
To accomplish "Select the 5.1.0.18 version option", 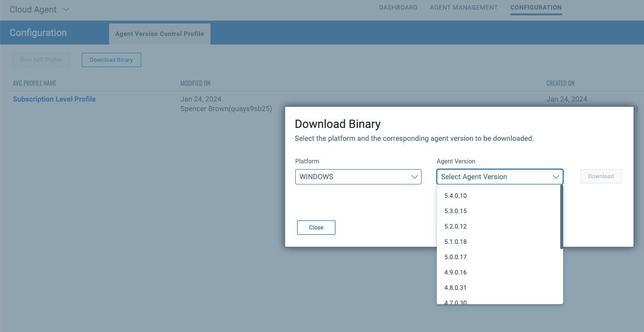I will coord(455,241).
